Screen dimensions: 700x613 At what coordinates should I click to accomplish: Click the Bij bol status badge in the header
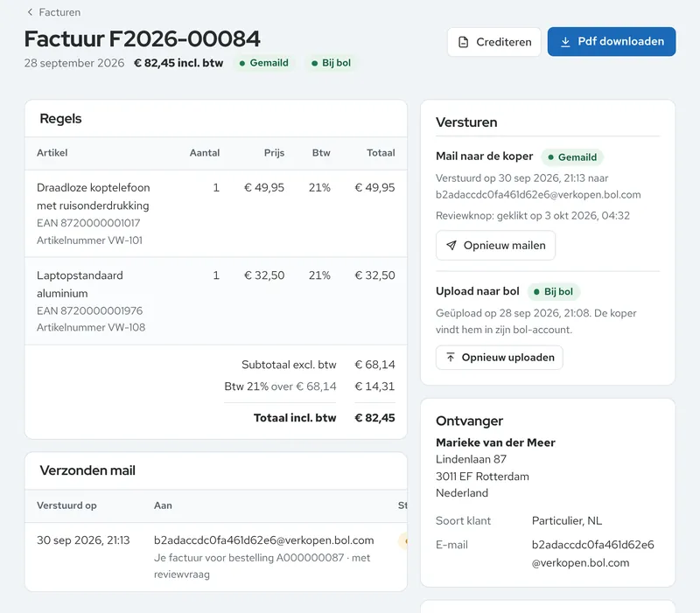pos(331,63)
